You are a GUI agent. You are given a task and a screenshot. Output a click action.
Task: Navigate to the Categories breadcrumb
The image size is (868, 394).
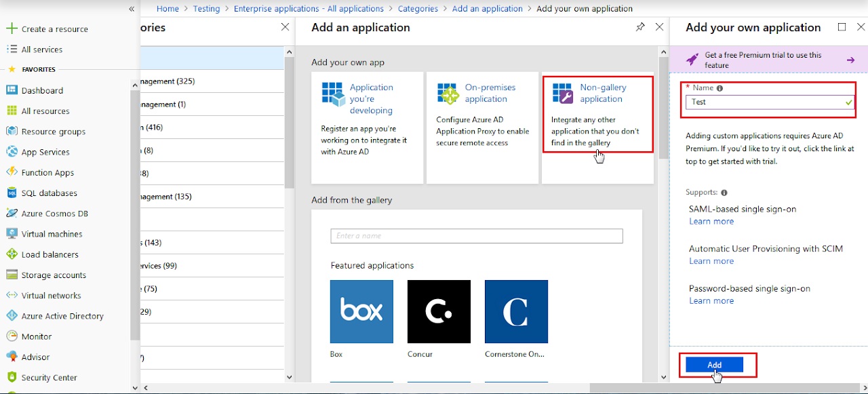coord(418,9)
